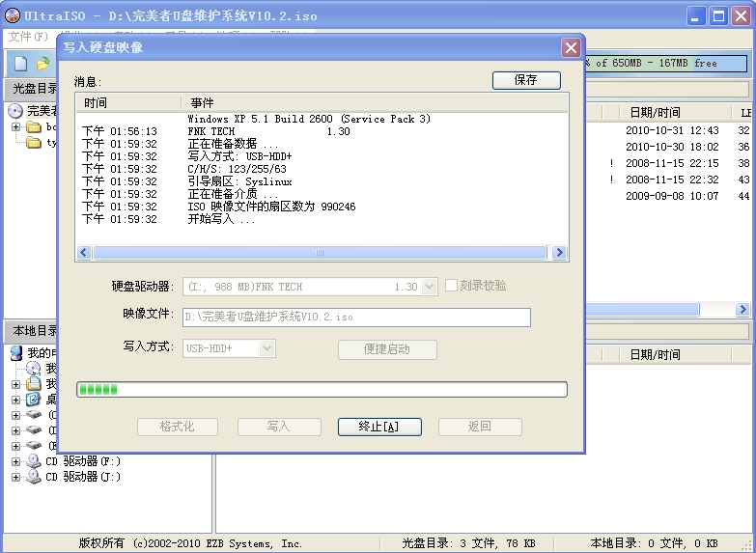Click the Open file folder toolbar icon
The height and width of the screenshot is (553, 756).
(43, 63)
